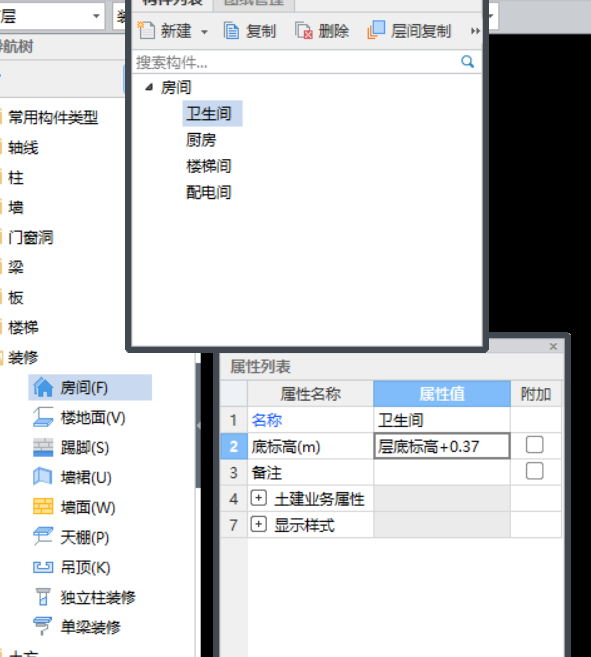Click the 复制 copy button
The width and height of the screenshot is (591, 657).
[x=250, y=31]
